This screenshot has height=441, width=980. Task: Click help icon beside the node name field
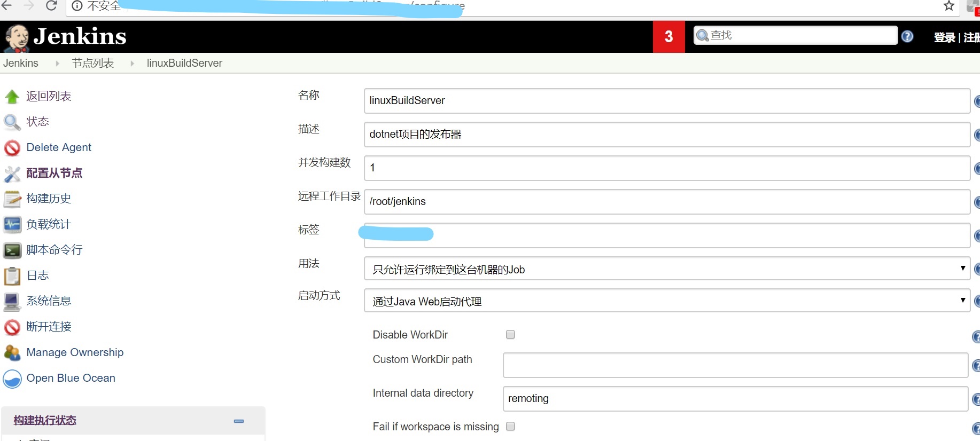point(977,101)
